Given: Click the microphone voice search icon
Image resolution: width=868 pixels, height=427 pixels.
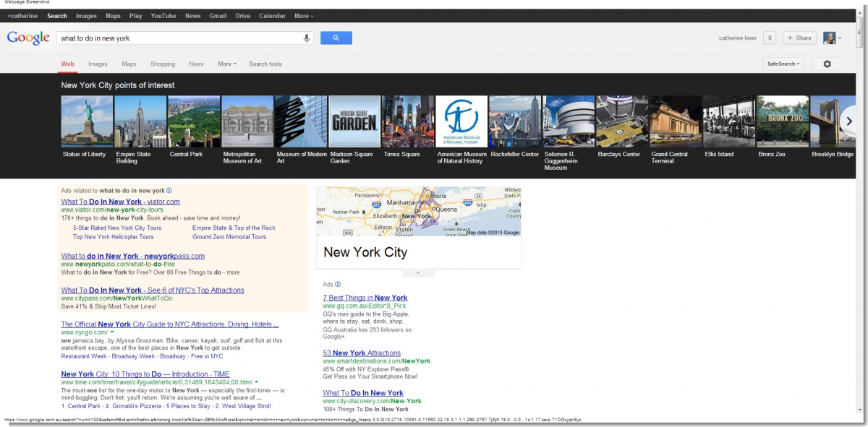Looking at the screenshot, I should pos(307,38).
